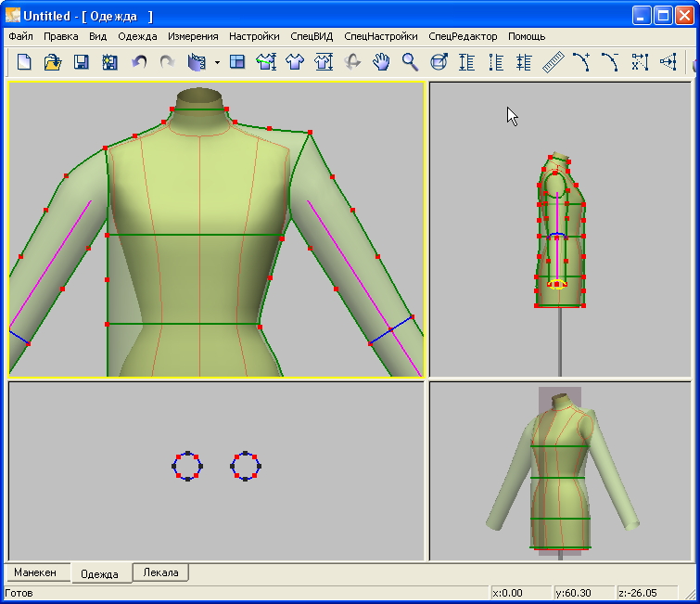The image size is (700, 604).
Task: Expand the dropdown arrow beside the 3D view icon
Action: 217,62
